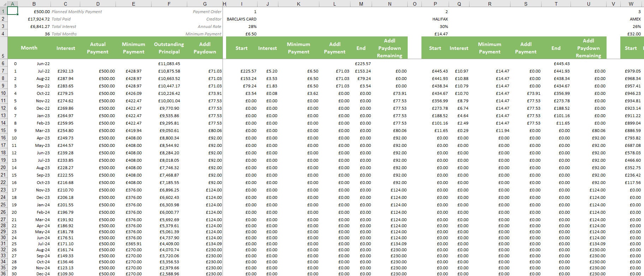Select the starting principal £11,083.45
This screenshot has width=644, height=276.
pos(169,64)
